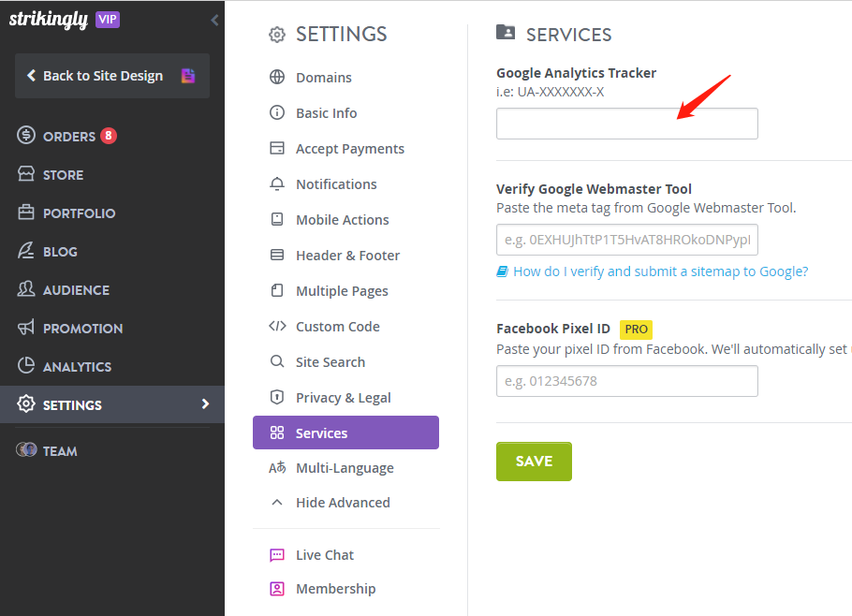Image resolution: width=852 pixels, height=616 pixels.
Task: Open Domains settings
Action: pos(323,78)
